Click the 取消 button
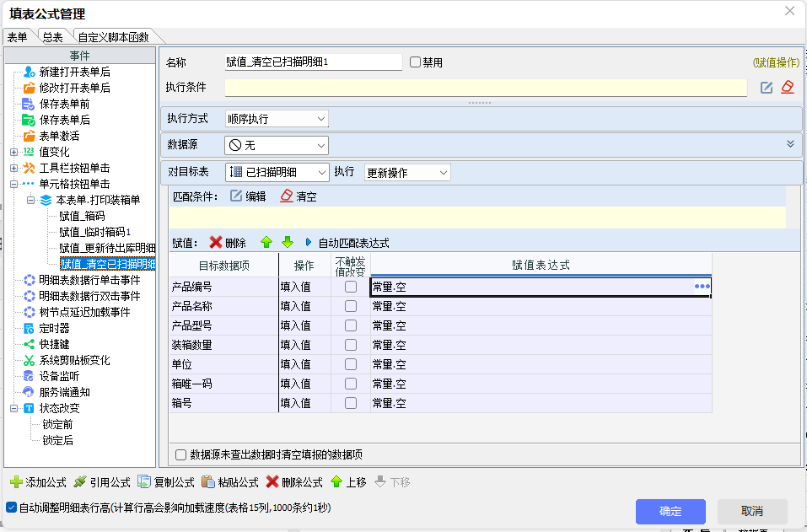The height and width of the screenshot is (532, 807). (x=752, y=512)
